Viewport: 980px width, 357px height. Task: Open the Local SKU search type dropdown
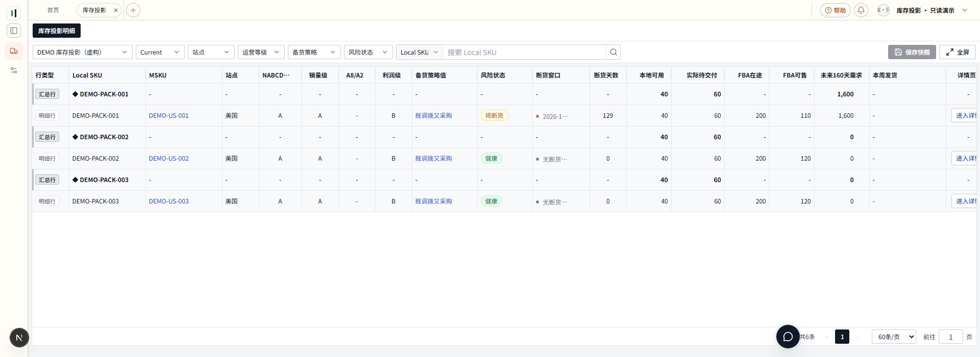[420, 52]
